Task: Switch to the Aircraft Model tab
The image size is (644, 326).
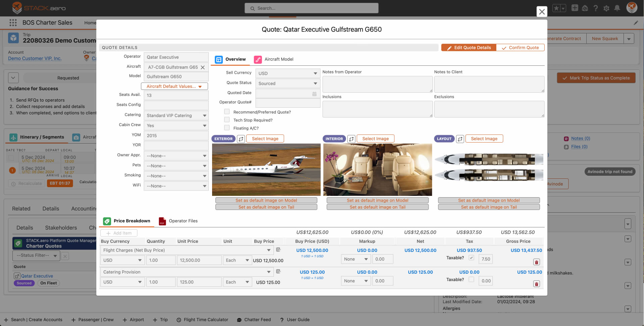Action: [x=274, y=59]
